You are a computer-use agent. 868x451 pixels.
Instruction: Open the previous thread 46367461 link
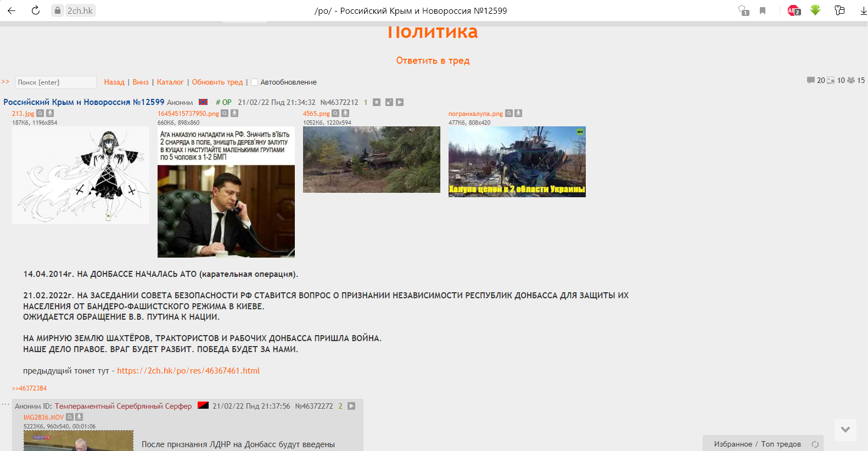(188, 371)
